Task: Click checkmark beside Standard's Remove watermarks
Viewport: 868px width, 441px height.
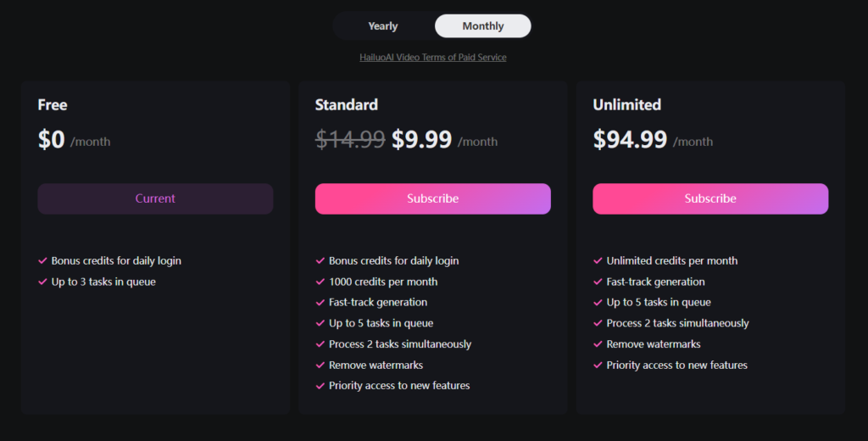Action: pyautogui.click(x=320, y=366)
